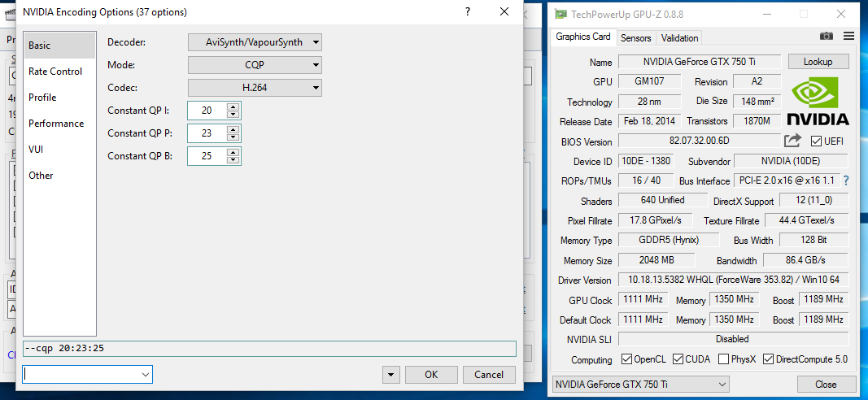Open the Decoder dropdown
The image size is (868, 400).
click(x=255, y=42)
